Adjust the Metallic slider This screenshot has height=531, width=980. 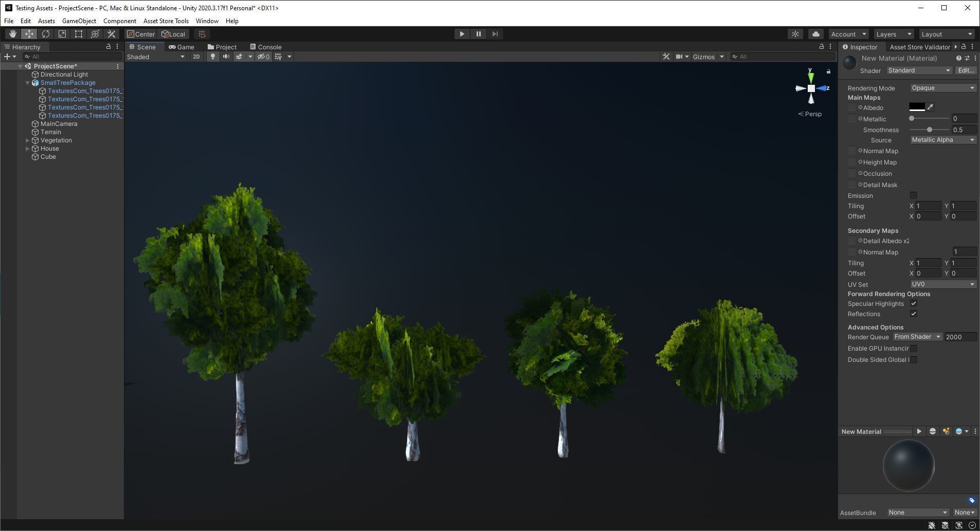tap(930, 119)
